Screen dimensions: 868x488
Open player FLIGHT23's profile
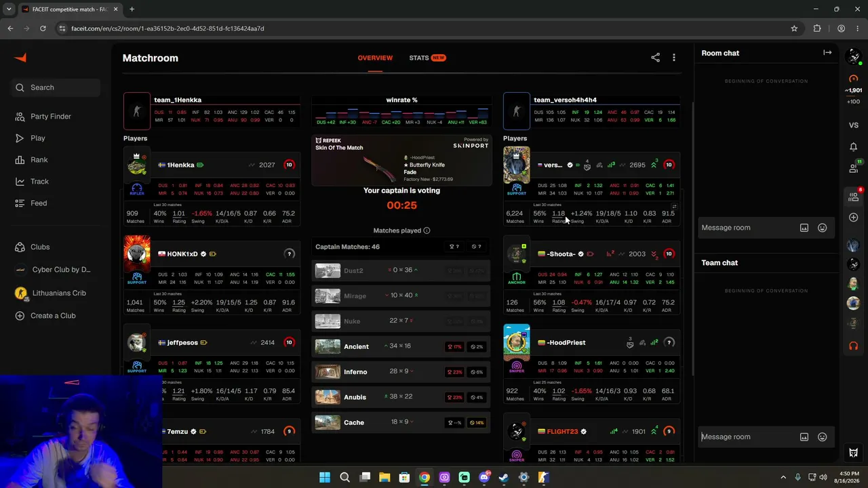[562, 432]
